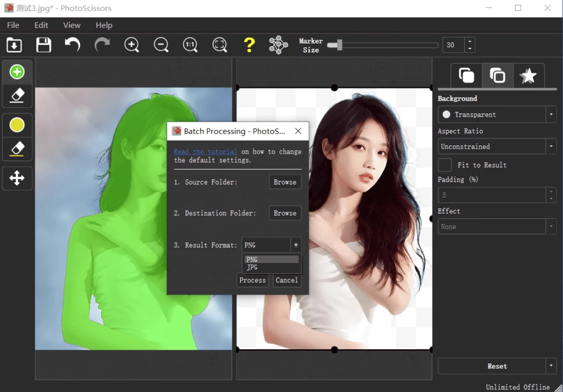This screenshot has height=392, width=563.
Task: Click the Process button
Action: pyautogui.click(x=253, y=280)
